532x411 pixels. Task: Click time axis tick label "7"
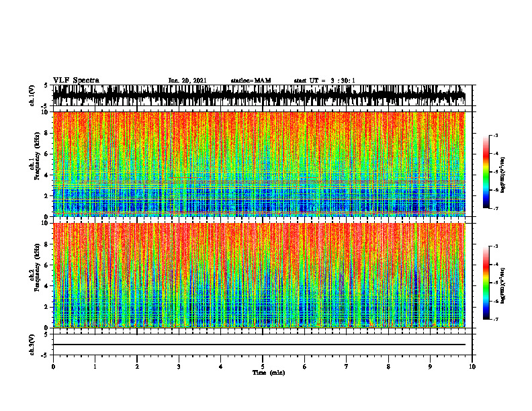click(347, 367)
